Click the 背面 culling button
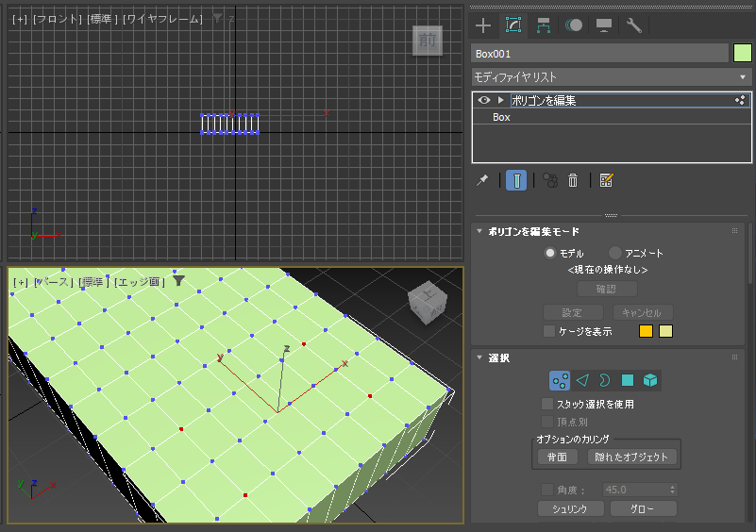Viewport: 756px width, 532px height. (558, 457)
